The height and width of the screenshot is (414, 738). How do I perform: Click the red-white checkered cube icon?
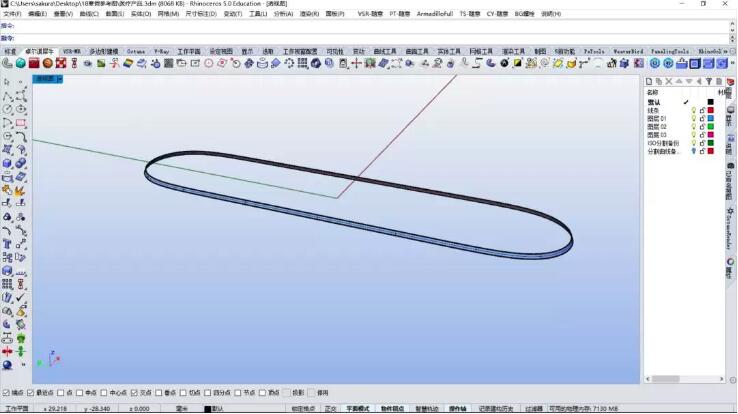(61, 63)
